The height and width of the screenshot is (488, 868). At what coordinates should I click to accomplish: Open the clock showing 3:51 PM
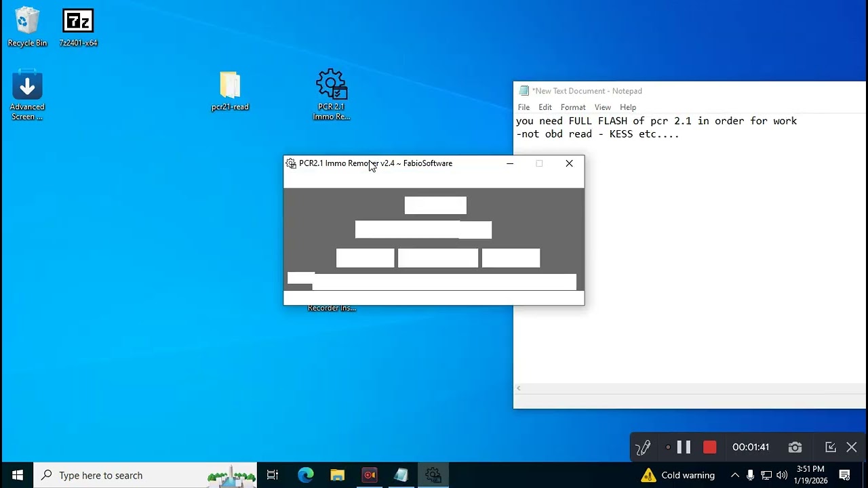click(811, 475)
